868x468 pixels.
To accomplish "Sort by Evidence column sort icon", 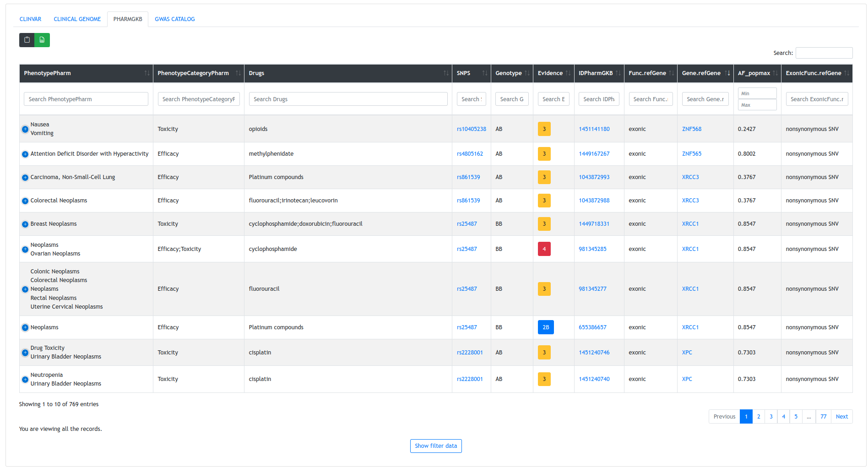I will [x=568, y=73].
